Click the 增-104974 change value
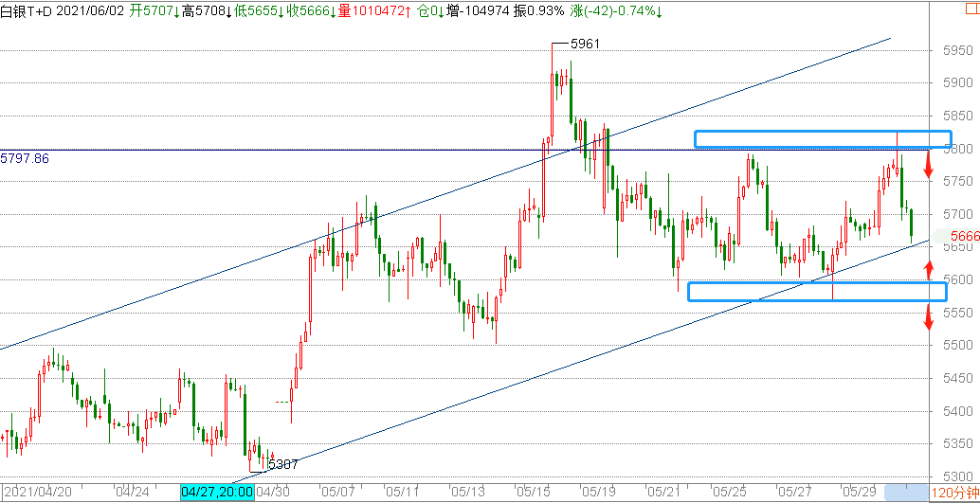 click(480, 10)
